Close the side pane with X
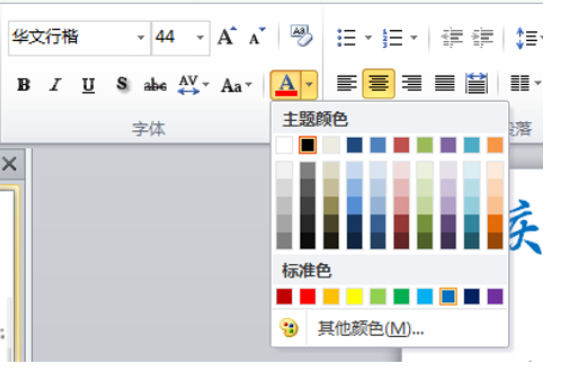The width and height of the screenshot is (561, 376). [9, 164]
